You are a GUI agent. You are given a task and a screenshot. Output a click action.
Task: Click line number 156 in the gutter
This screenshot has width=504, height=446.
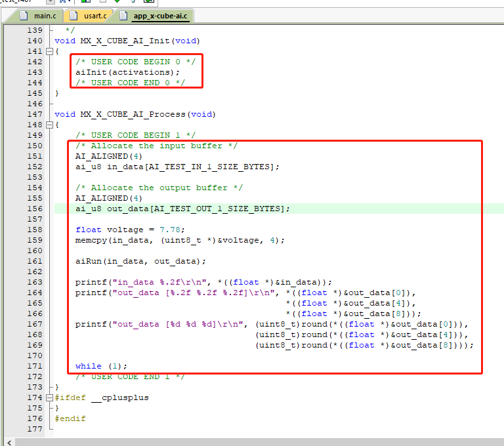coord(35,209)
